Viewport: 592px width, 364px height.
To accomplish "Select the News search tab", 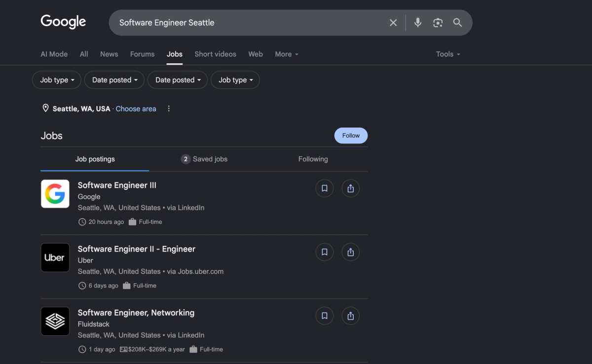I will click(x=109, y=54).
